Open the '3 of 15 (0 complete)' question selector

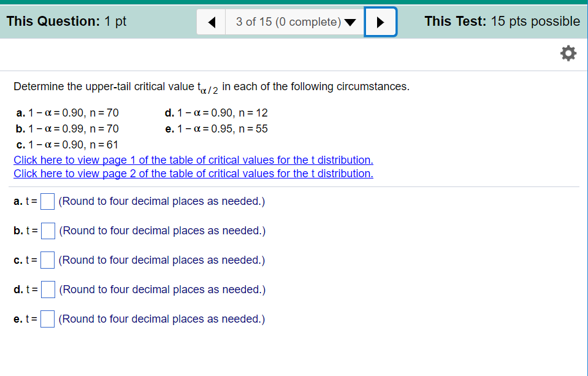294,21
